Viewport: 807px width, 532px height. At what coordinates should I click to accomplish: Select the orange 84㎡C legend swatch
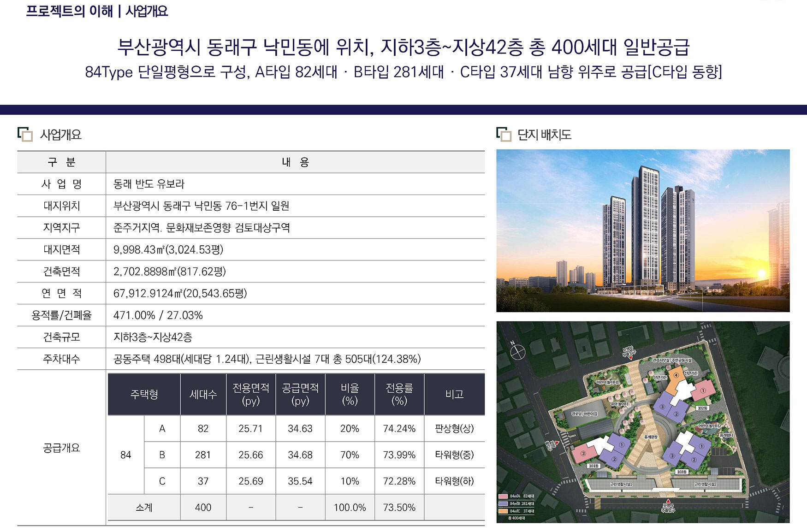pyautogui.click(x=503, y=511)
